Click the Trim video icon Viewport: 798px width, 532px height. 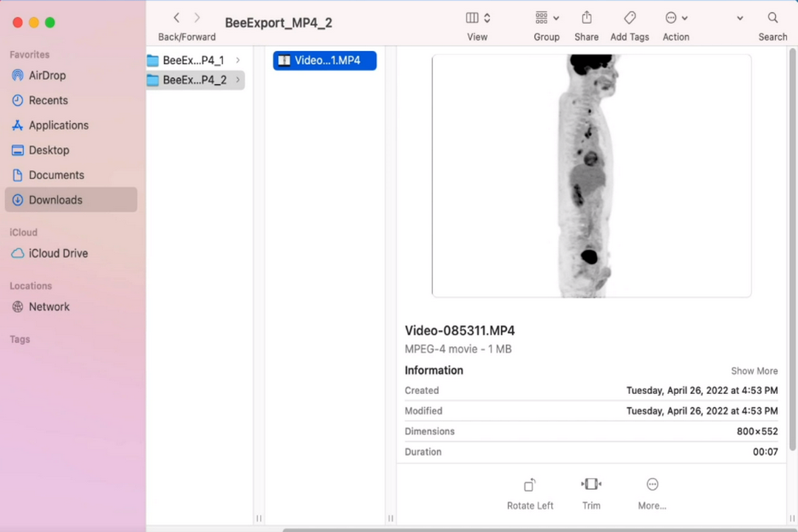coord(591,485)
